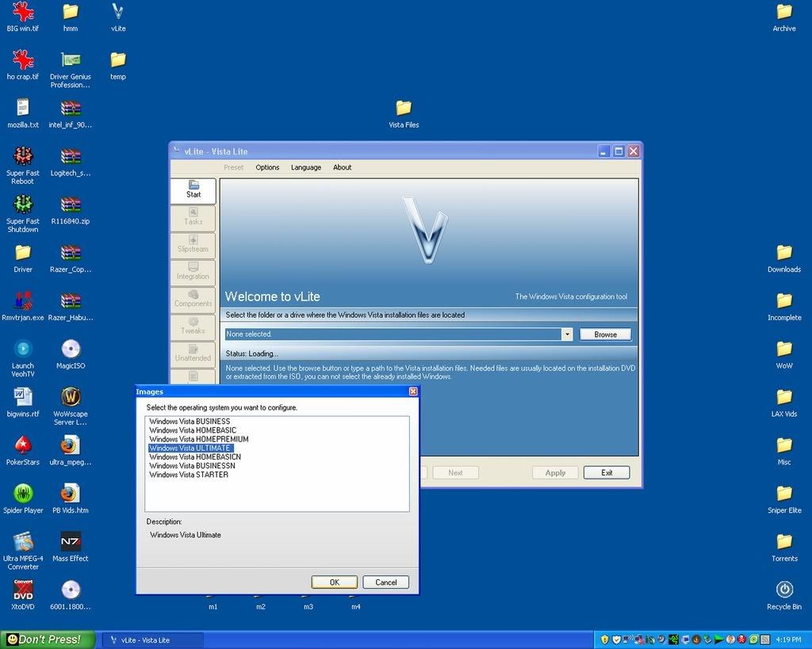Open the Spider Player desktop icon
The height and width of the screenshot is (649, 812).
click(x=23, y=494)
